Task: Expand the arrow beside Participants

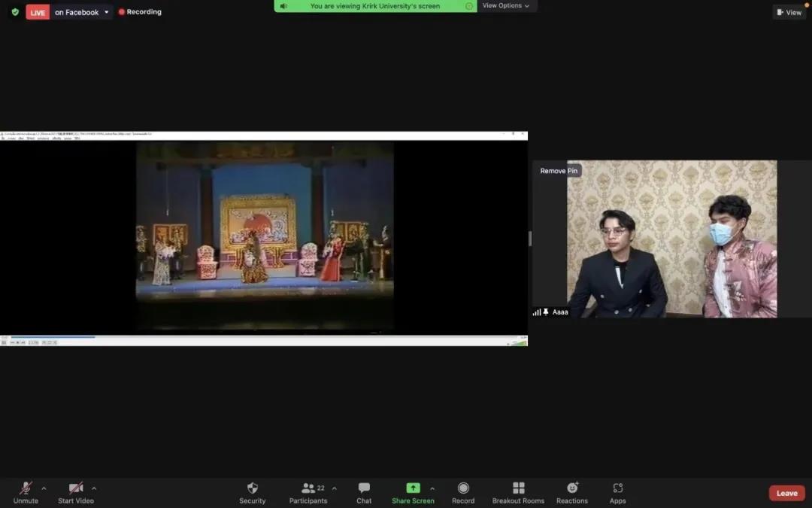Action: pos(334,488)
